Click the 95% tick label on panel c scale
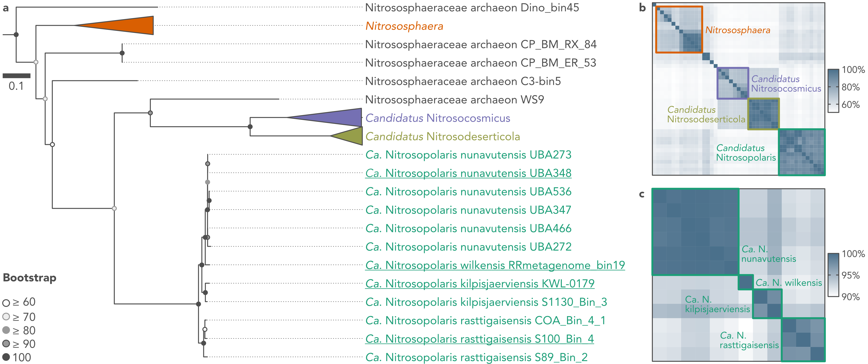The height and width of the screenshot is (364, 868). pos(851,275)
